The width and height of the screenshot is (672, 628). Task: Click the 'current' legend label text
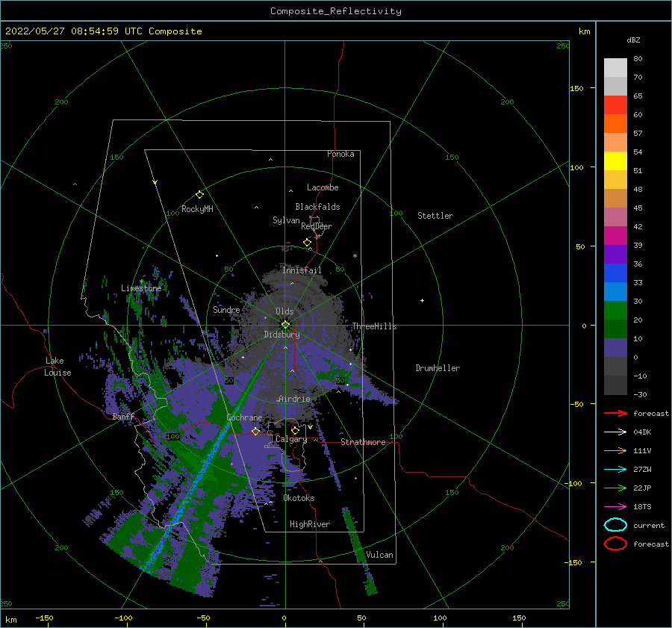coord(649,525)
